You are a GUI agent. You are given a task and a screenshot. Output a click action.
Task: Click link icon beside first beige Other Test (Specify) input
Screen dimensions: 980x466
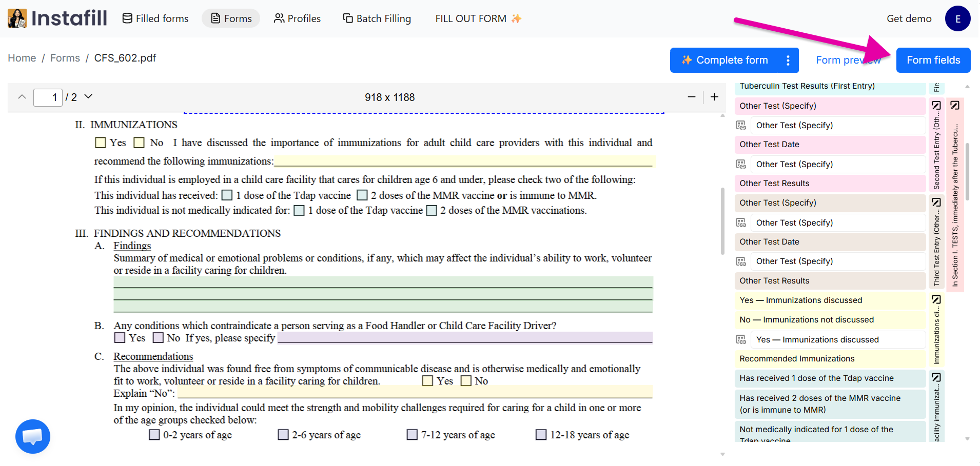[741, 222]
